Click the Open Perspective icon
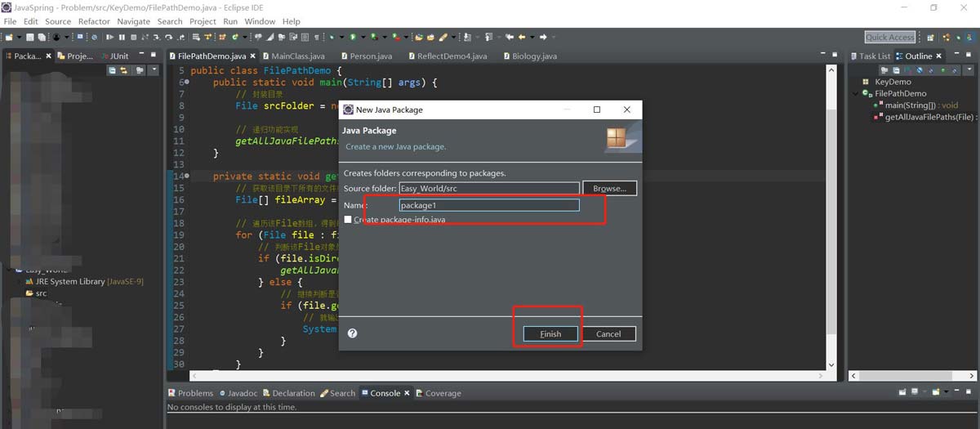This screenshot has width=980, height=429. [930, 38]
